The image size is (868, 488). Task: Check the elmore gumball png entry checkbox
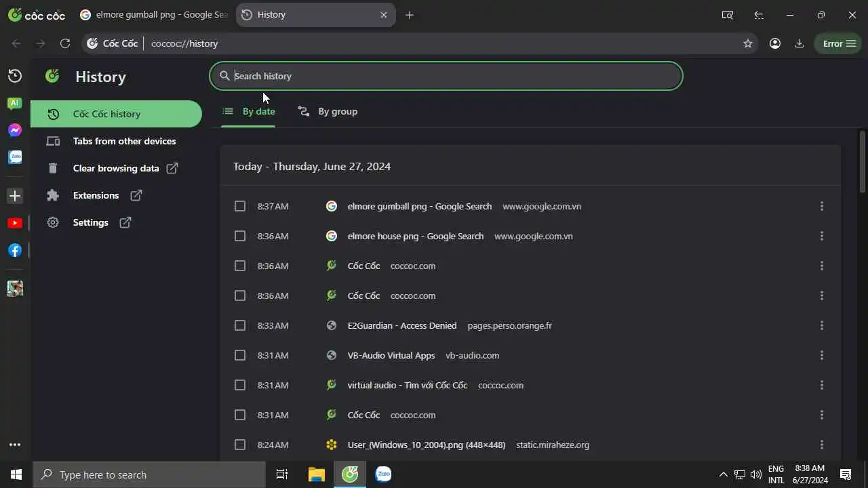240,206
